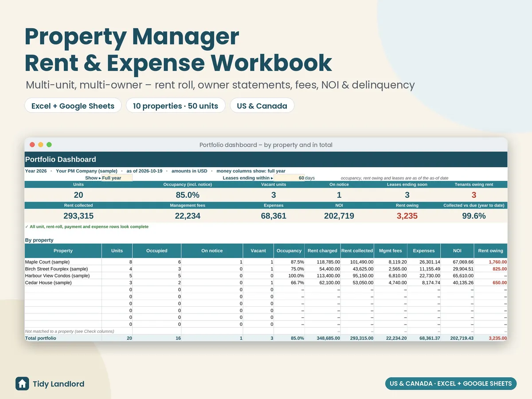Click the 'Leases ending soon' KPI heading
The width and height of the screenshot is (532, 399).
pyautogui.click(x=407, y=184)
